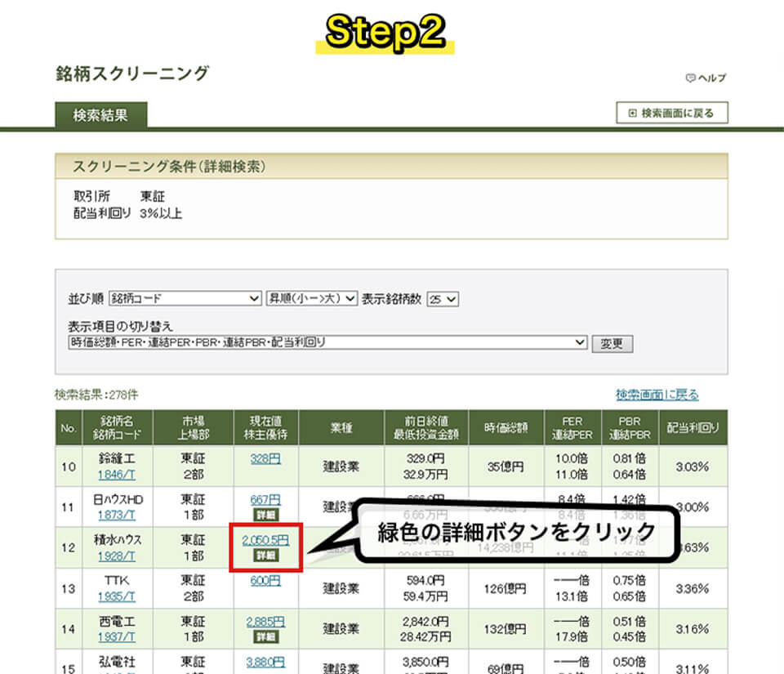Click the 328円 price link
This screenshot has height=674, width=784.
265,458
